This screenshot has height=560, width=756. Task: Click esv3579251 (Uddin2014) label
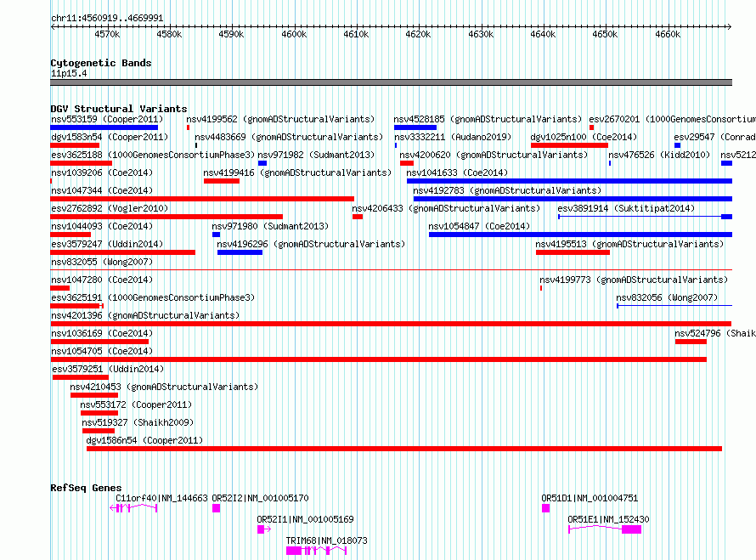click(x=108, y=369)
